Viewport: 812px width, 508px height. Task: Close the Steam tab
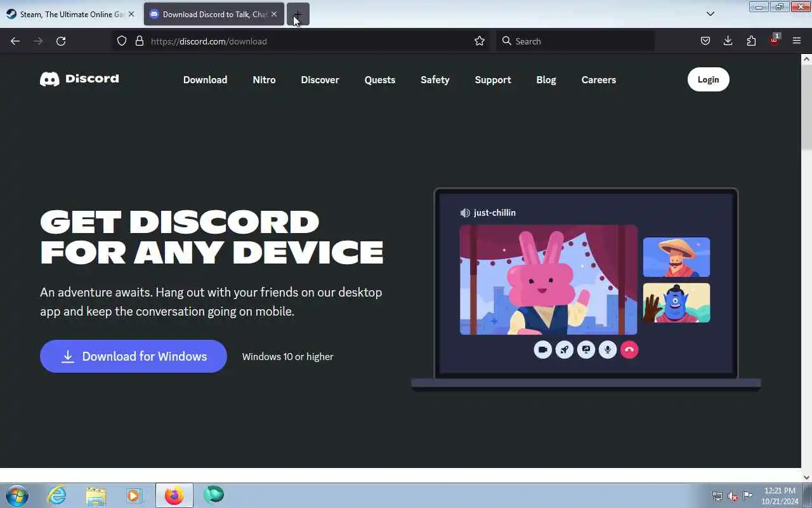point(131,14)
